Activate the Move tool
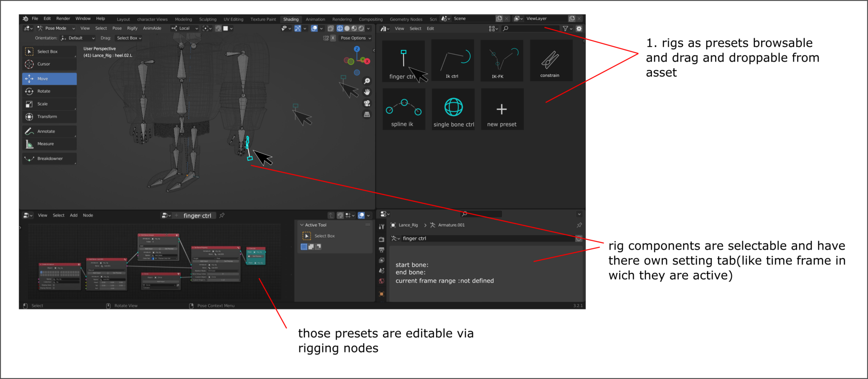 (x=49, y=79)
